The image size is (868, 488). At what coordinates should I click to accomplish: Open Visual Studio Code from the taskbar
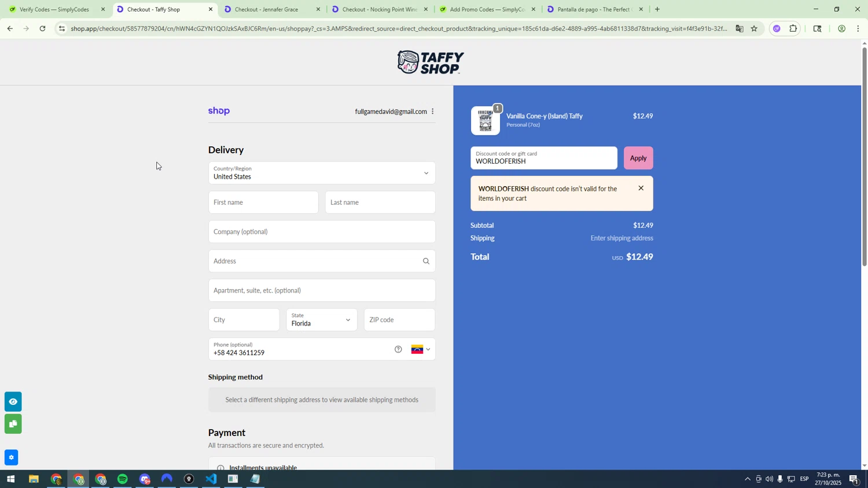point(211,479)
